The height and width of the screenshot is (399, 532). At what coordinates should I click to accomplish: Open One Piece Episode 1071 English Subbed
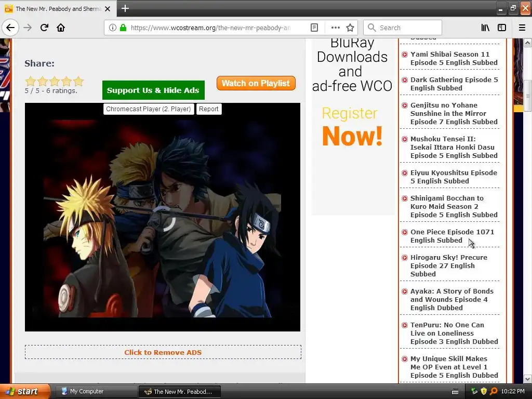tap(453, 236)
